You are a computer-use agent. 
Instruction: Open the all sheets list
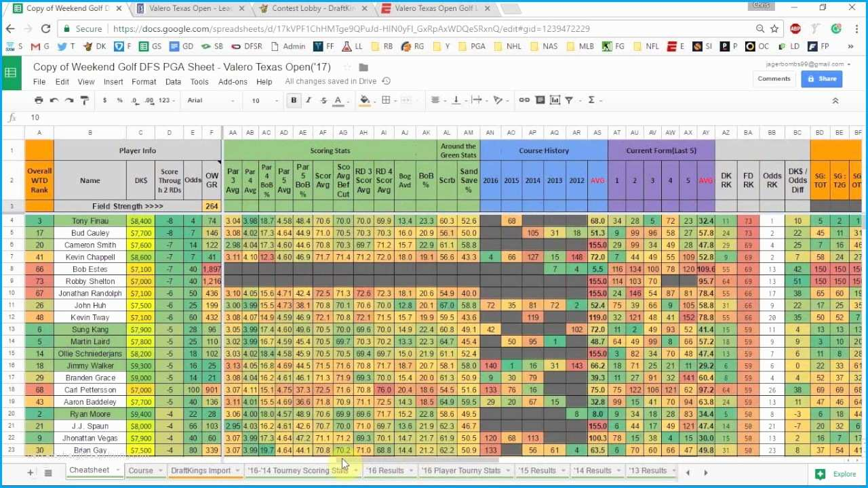[48, 472]
